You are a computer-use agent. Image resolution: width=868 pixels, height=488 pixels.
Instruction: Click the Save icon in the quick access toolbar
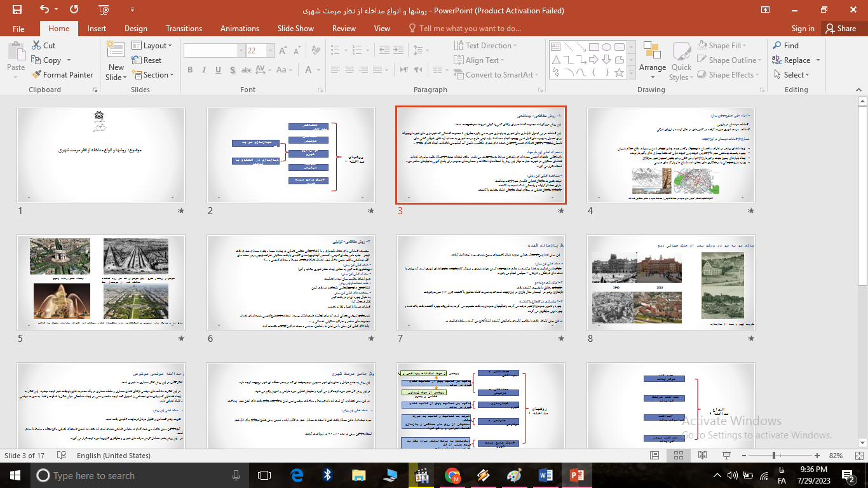click(17, 10)
